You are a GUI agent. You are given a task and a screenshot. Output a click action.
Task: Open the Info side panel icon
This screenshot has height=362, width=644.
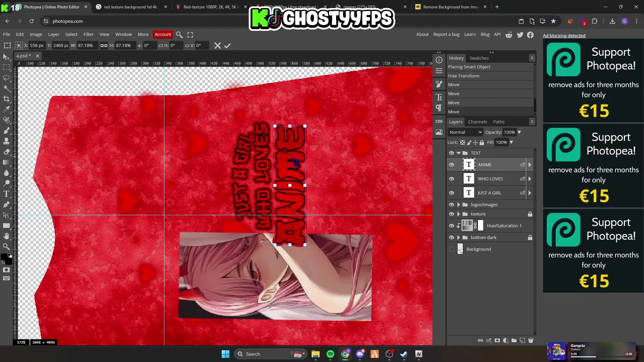[439, 60]
